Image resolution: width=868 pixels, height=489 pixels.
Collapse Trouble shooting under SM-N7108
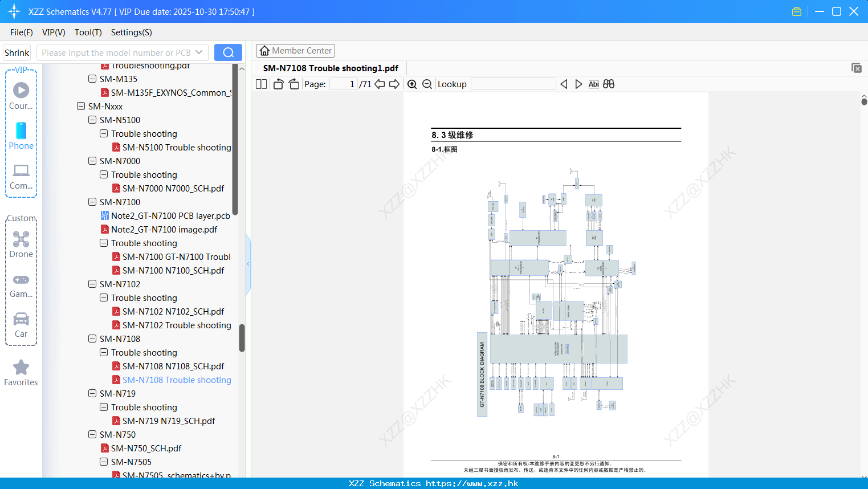[x=104, y=352]
